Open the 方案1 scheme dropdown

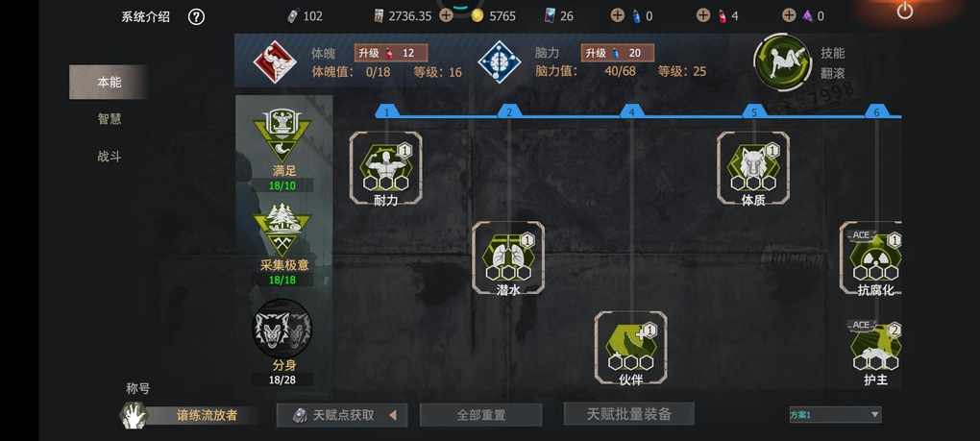click(x=835, y=414)
